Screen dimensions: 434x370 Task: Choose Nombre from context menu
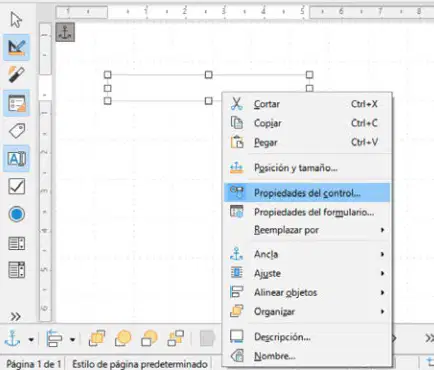click(307, 356)
